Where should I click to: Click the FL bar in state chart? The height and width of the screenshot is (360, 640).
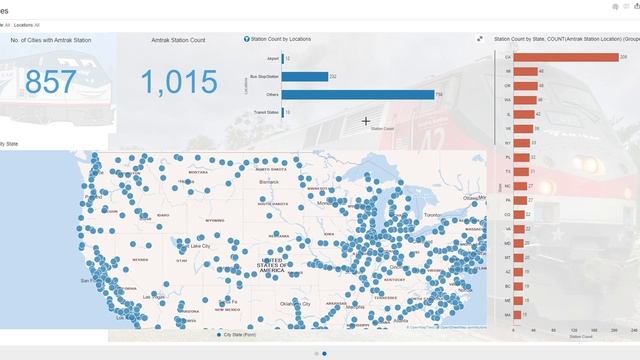pos(522,158)
